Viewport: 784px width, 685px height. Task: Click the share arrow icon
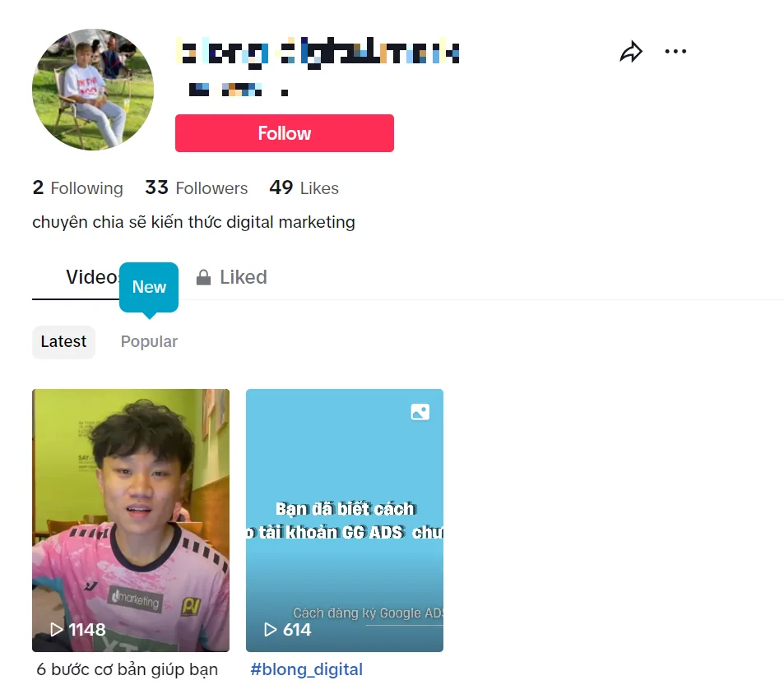pyautogui.click(x=631, y=52)
